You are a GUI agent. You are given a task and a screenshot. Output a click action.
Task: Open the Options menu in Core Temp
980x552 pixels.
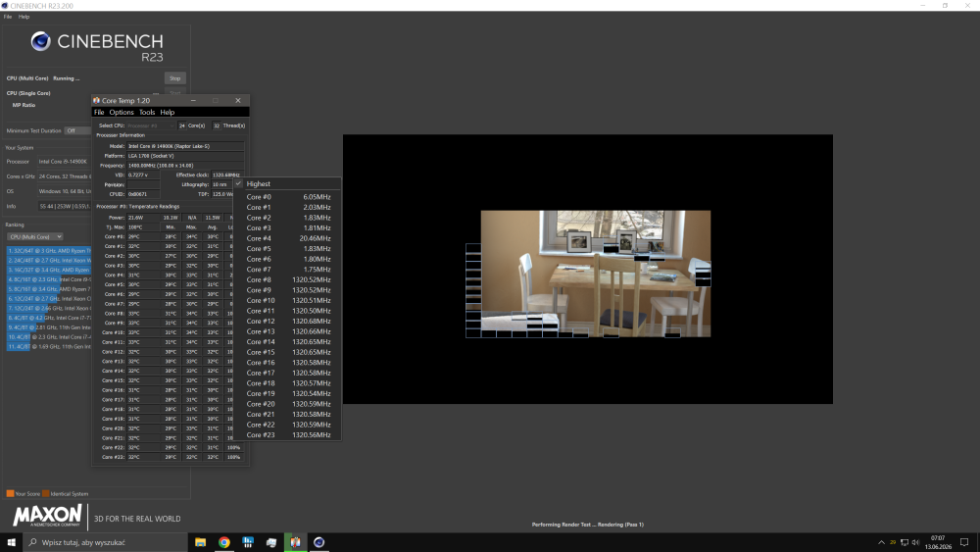(x=122, y=113)
